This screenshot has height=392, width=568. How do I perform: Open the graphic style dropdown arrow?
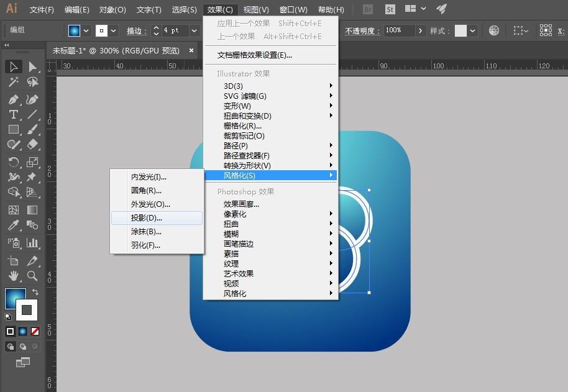click(x=472, y=31)
